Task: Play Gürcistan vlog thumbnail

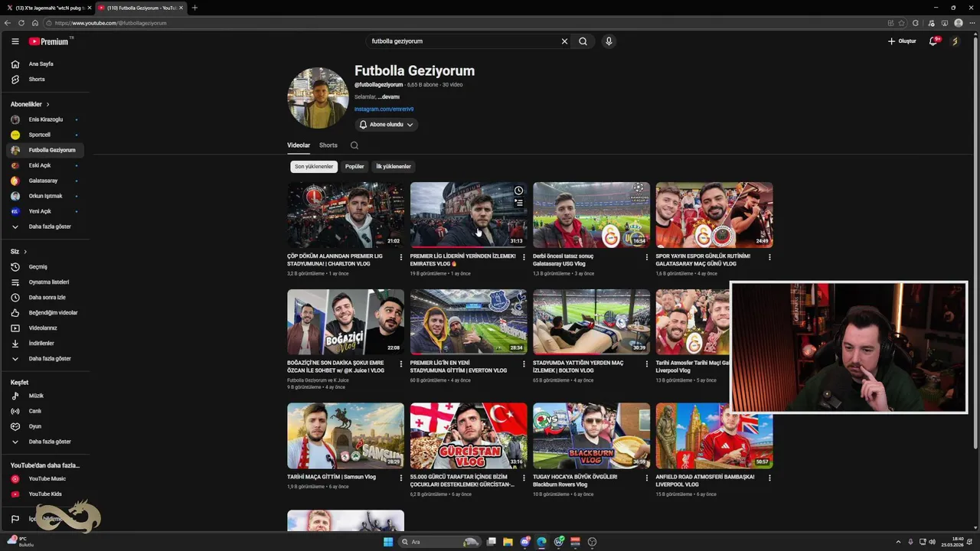Action: [x=469, y=435]
